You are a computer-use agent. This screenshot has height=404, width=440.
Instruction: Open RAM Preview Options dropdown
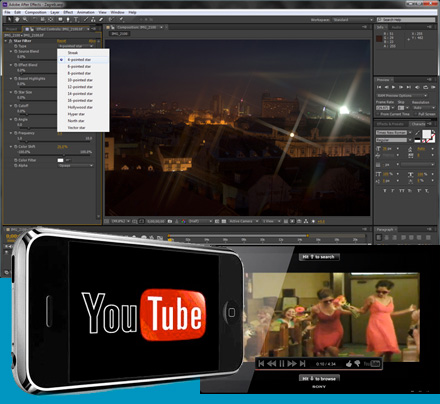click(x=401, y=96)
